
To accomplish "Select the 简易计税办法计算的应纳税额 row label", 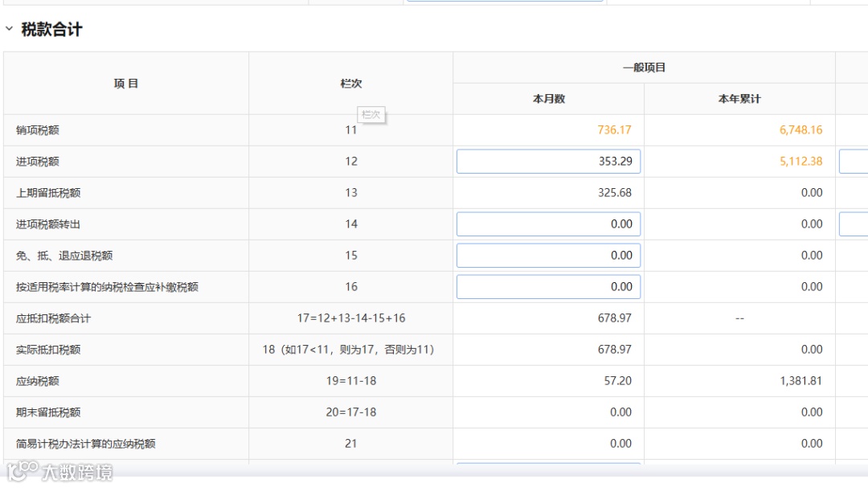I will tap(85, 444).
